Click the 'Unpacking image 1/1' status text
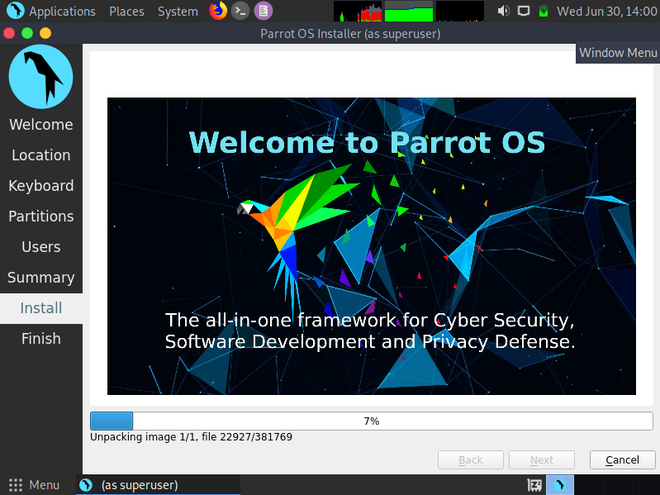The width and height of the screenshot is (660, 495). 191,437
